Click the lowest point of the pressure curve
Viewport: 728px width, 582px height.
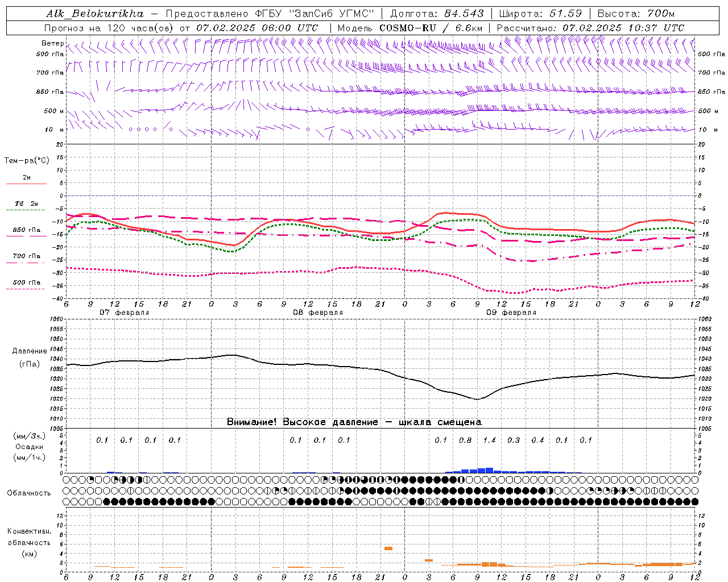tap(477, 399)
